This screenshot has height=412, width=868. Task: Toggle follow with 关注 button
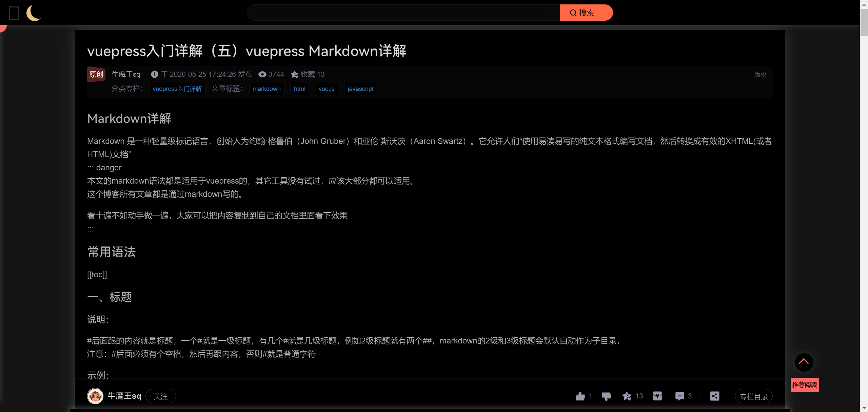point(160,396)
